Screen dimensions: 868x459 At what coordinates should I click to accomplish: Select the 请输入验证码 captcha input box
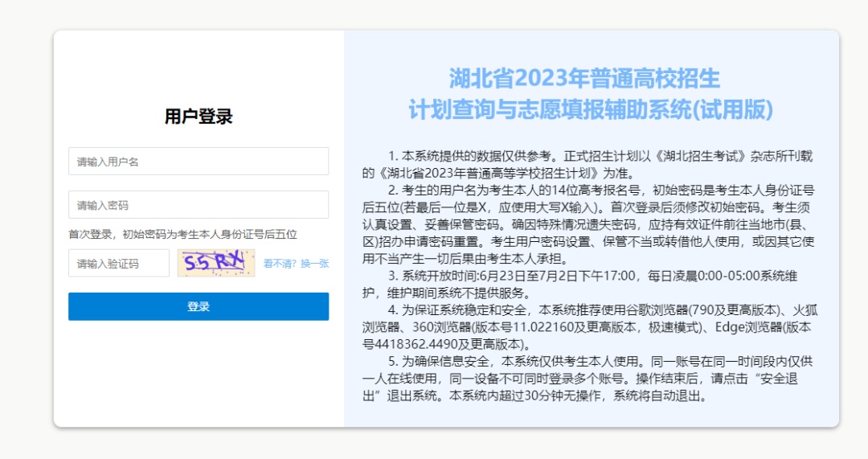pyautogui.click(x=118, y=263)
